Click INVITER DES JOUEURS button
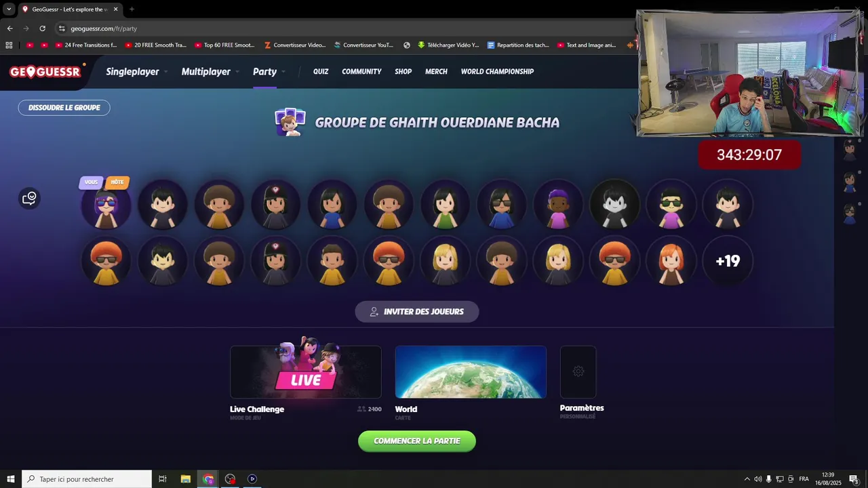The height and width of the screenshot is (488, 868). (417, 312)
